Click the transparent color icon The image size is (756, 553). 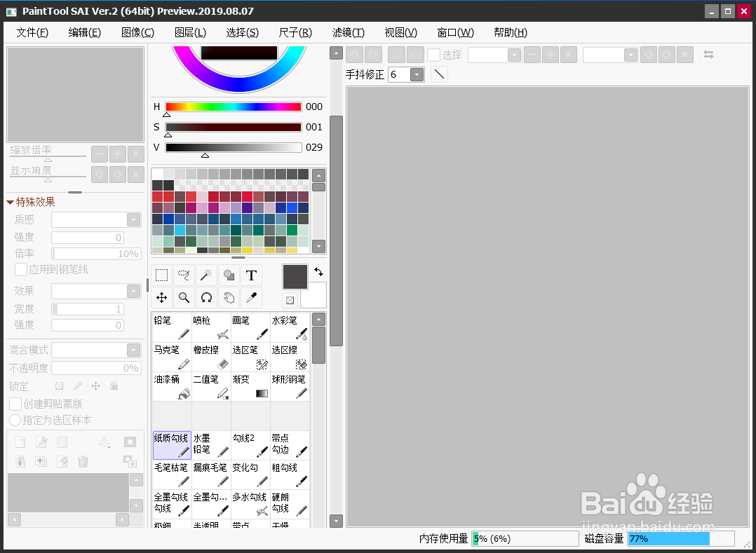[x=290, y=300]
